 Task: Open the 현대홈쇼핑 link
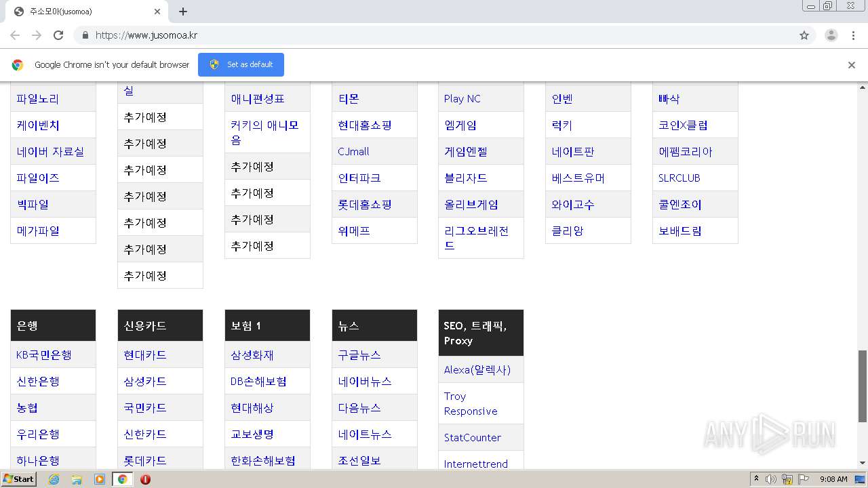tap(365, 125)
